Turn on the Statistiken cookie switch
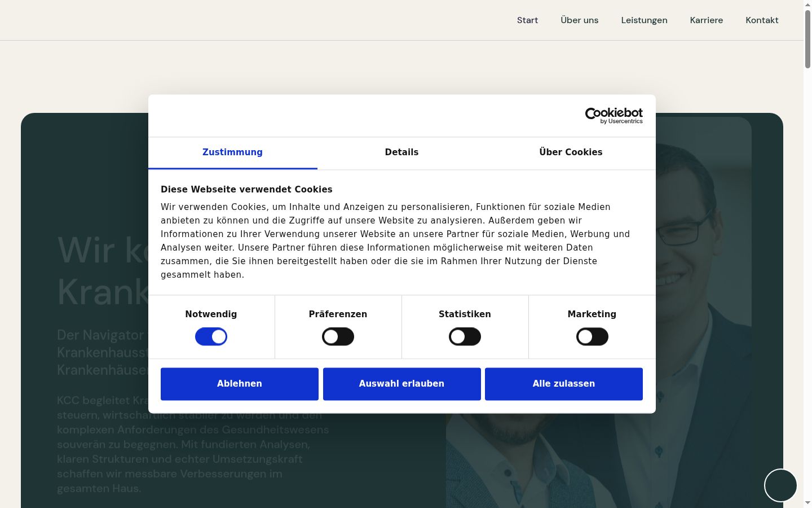812x508 pixels. (x=465, y=337)
